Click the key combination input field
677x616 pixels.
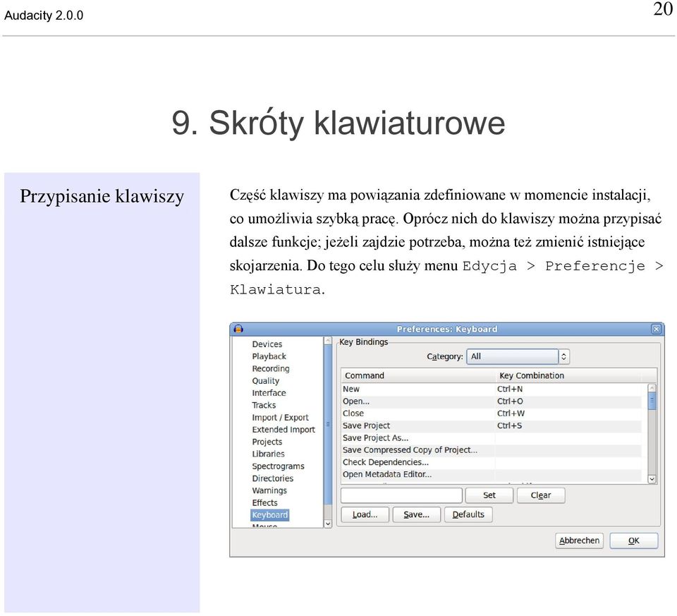click(401, 495)
